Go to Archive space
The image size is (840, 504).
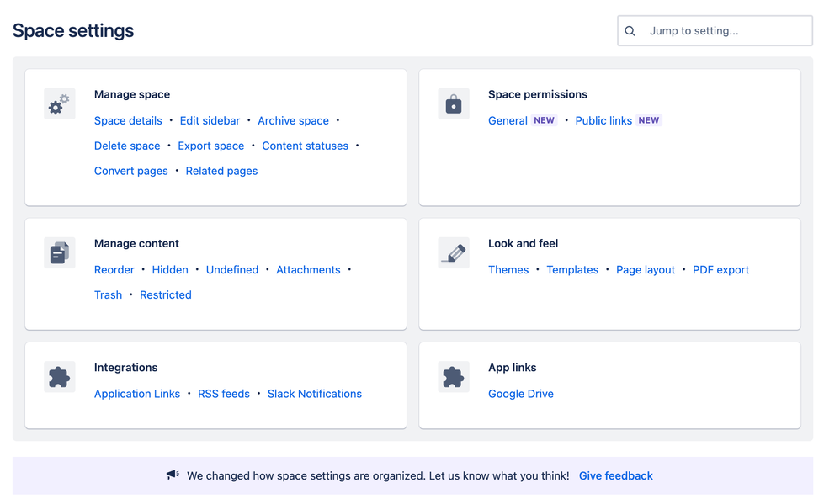click(x=293, y=120)
